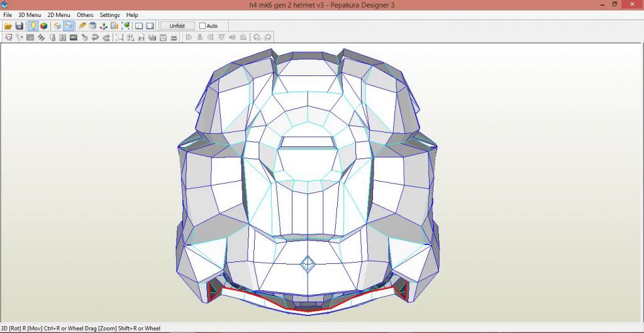Open the Others menu

pos(85,14)
